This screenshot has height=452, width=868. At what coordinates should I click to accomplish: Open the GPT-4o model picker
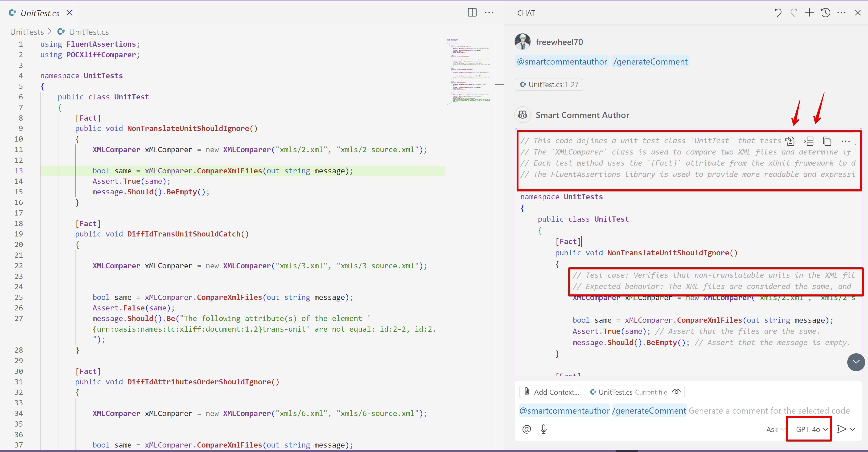[x=809, y=429]
